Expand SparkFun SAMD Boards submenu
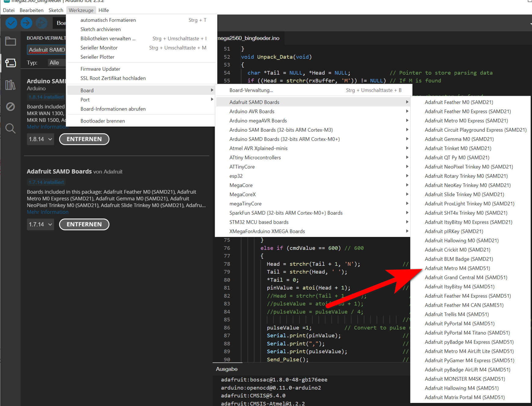The height and width of the screenshot is (406, 532). click(x=313, y=213)
